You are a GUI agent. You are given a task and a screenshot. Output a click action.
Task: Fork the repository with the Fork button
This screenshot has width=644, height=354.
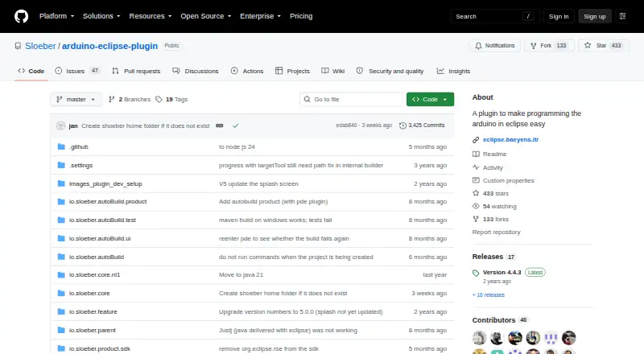549,46
